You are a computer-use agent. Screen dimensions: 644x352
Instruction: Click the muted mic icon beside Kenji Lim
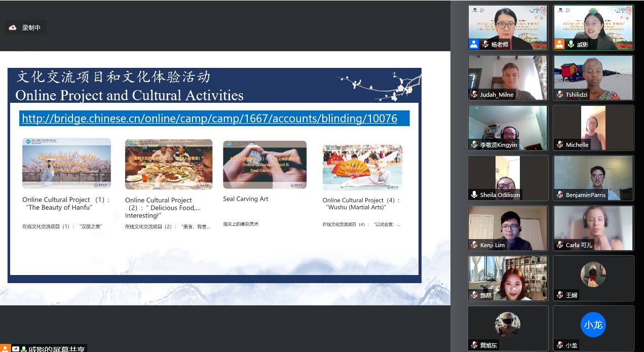474,245
